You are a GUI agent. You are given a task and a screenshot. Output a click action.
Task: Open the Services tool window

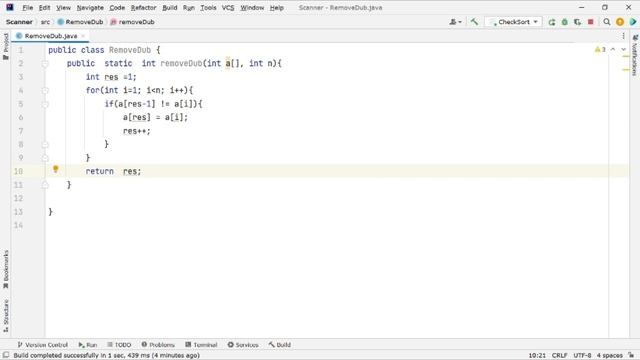click(243, 345)
